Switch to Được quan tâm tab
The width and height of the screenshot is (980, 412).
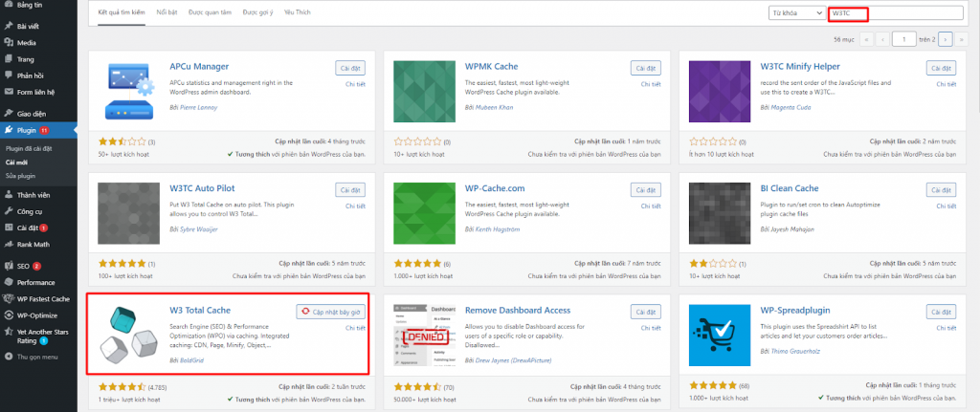tap(210, 12)
